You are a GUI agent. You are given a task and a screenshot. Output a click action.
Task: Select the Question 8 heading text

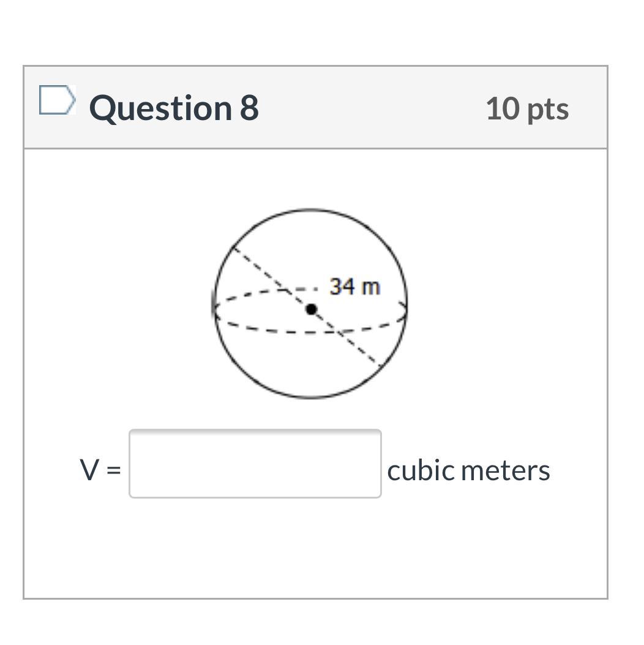[x=174, y=108]
